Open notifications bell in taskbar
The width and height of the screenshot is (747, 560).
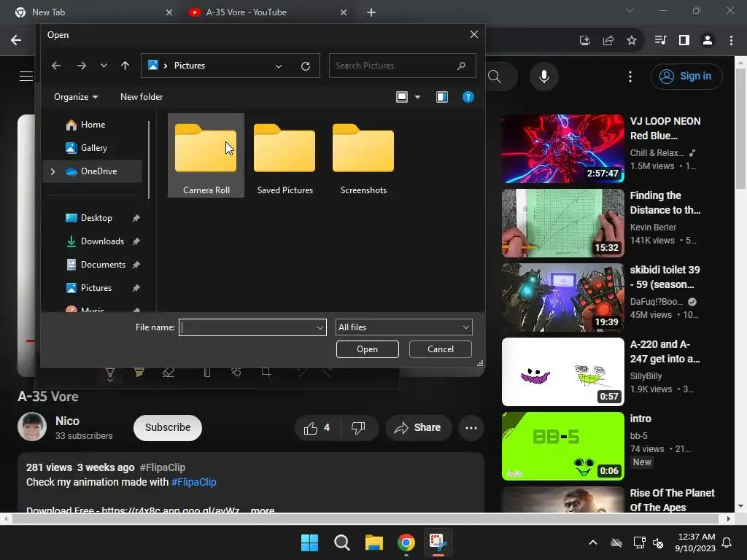727,542
